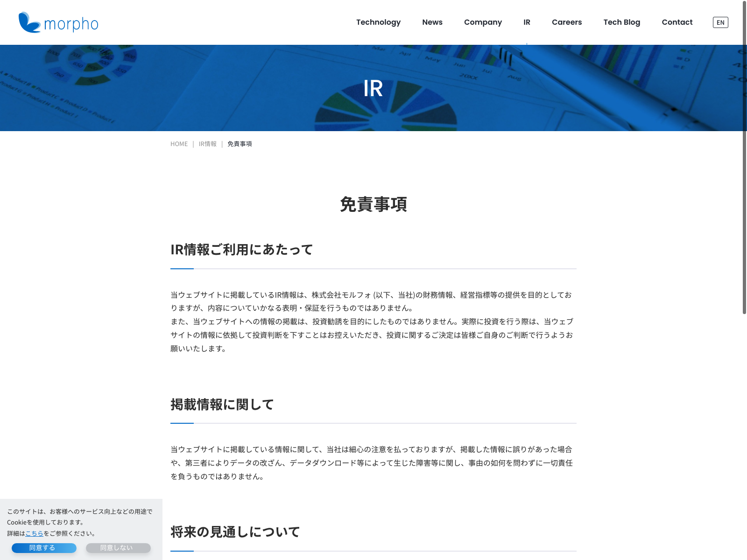747x560 pixels.
Task: Open the Careers section
Action: point(566,22)
